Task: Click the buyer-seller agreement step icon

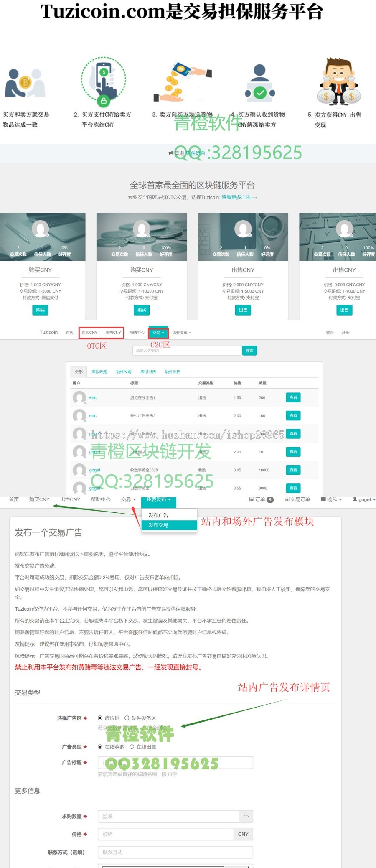Action: (25, 83)
